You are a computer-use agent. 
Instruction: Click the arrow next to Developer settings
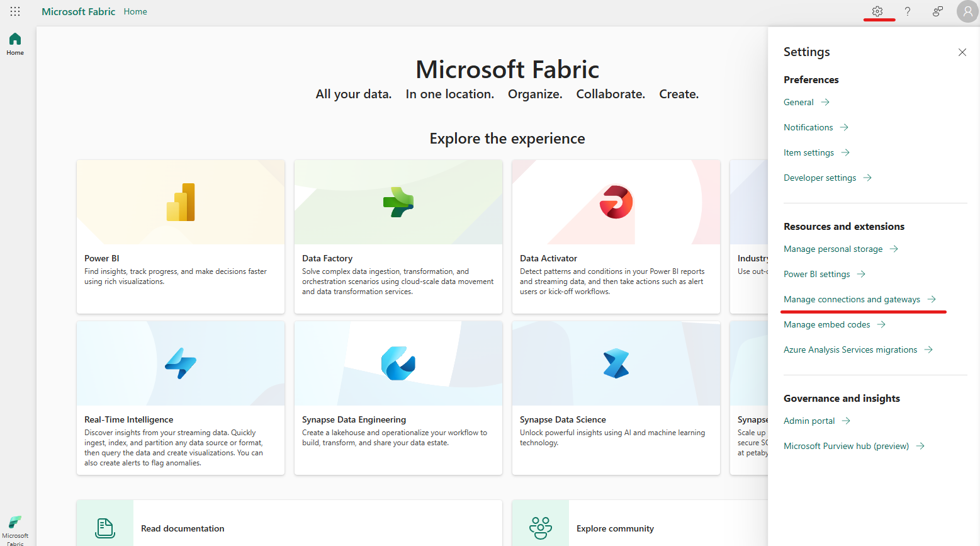867,178
